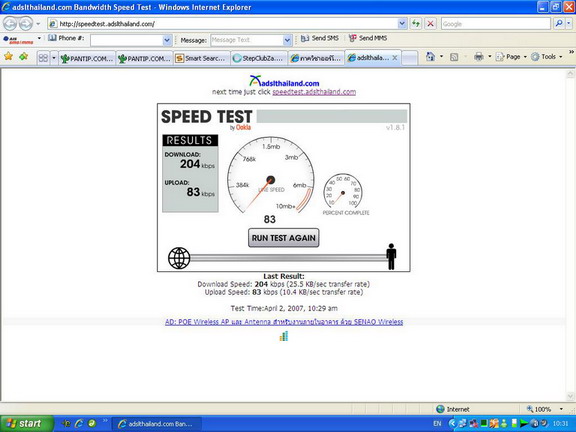576x432 pixels.
Task: Click the Print icon
Action: (479, 57)
